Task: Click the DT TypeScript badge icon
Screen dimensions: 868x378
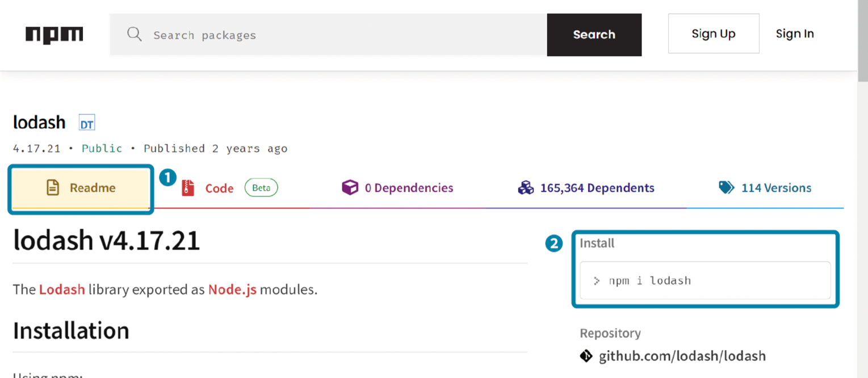Action: tap(87, 123)
